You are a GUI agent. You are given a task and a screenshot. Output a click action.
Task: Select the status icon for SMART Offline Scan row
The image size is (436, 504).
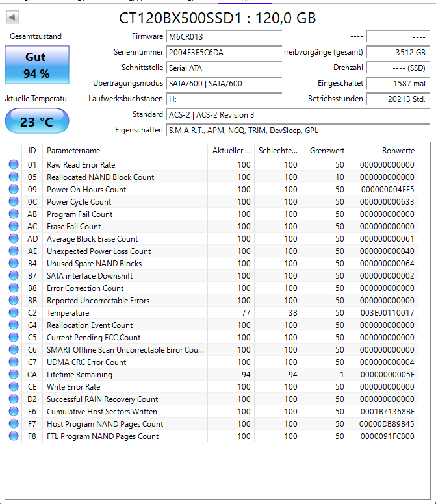click(x=14, y=349)
